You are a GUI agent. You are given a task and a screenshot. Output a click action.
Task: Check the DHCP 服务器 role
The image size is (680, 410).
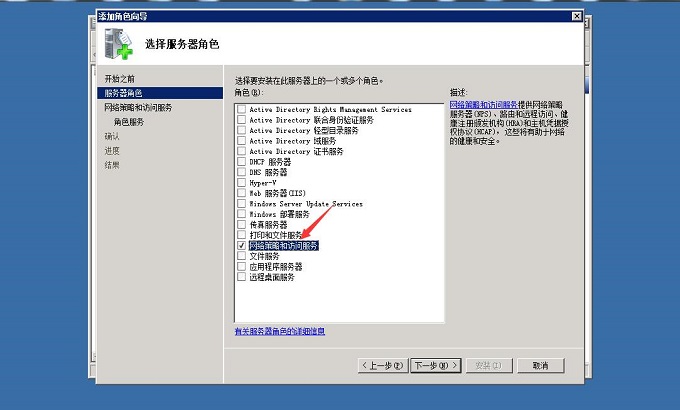coord(241,162)
